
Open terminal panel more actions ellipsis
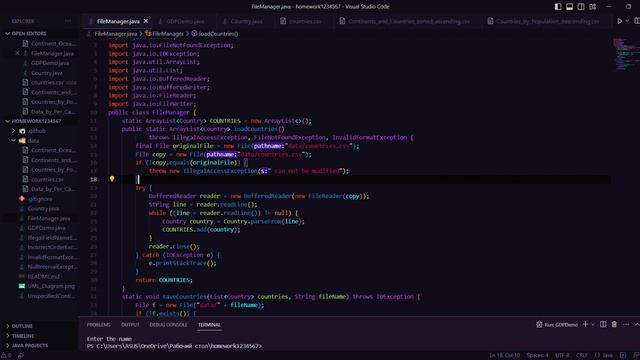(626, 324)
